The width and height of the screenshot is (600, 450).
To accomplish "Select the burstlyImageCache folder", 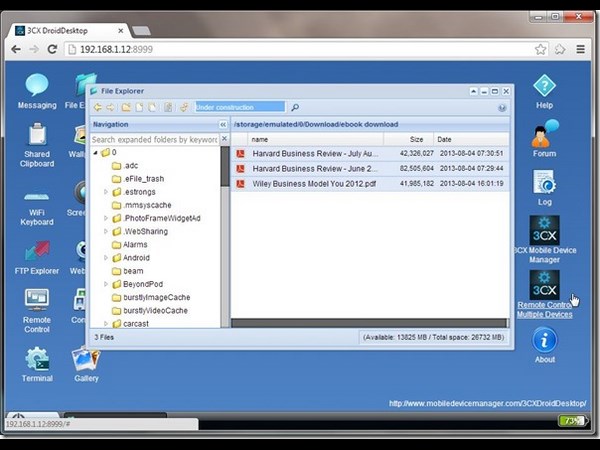I will (157, 297).
